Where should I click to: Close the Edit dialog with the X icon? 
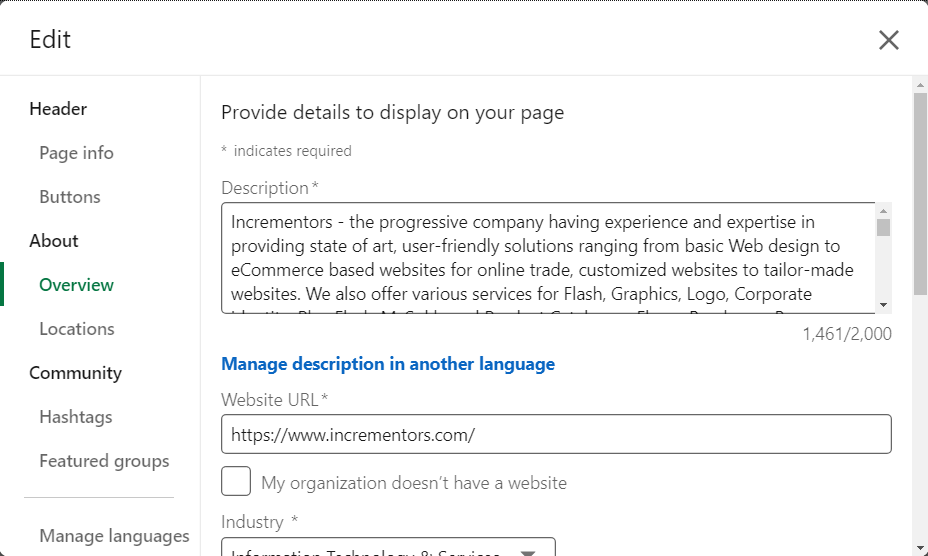pyautogui.click(x=888, y=40)
